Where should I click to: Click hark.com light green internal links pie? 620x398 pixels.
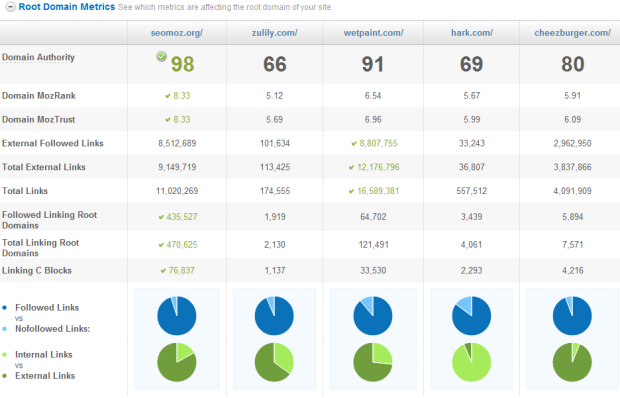(x=471, y=362)
